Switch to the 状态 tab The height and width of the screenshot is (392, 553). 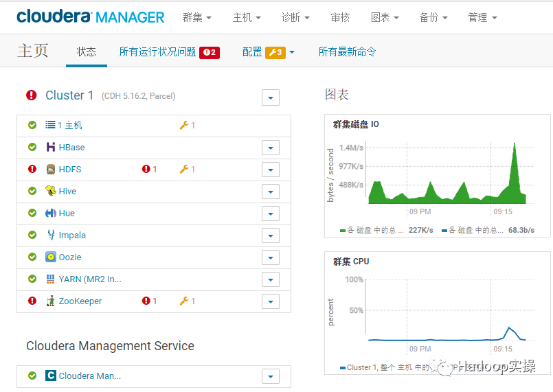pyautogui.click(x=87, y=51)
